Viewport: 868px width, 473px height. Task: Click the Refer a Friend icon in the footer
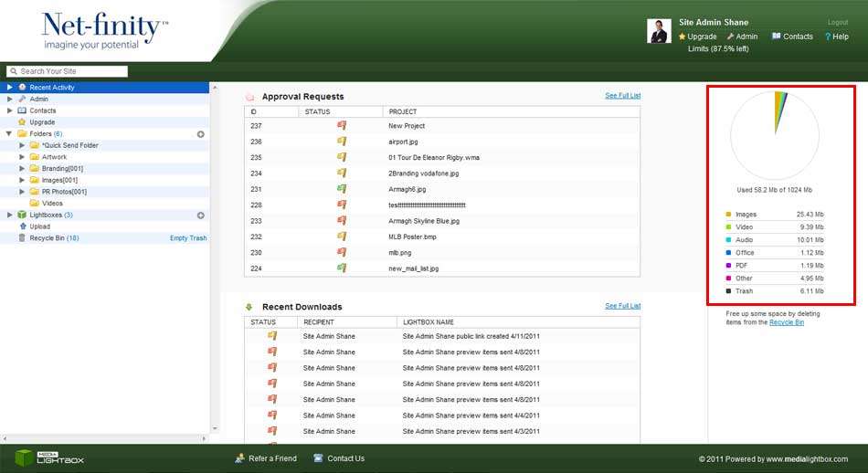[239, 458]
